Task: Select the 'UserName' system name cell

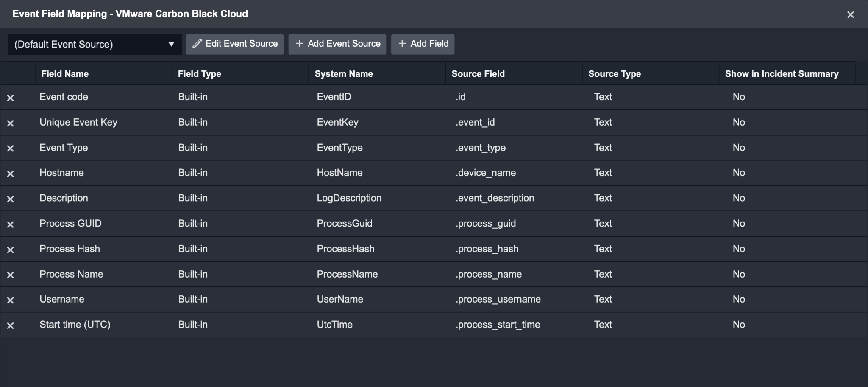Action: click(x=340, y=299)
